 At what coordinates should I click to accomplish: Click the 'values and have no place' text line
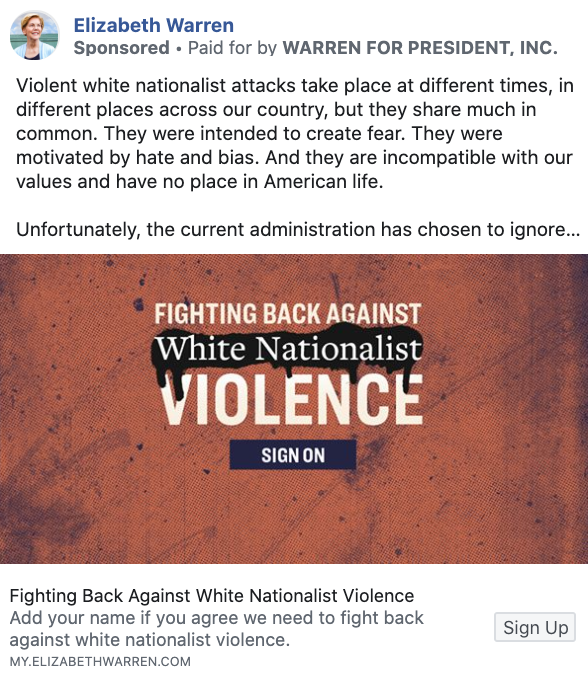coord(200,181)
